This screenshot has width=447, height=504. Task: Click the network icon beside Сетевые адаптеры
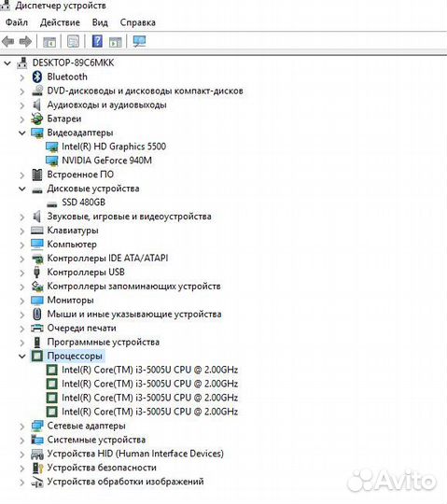37,426
